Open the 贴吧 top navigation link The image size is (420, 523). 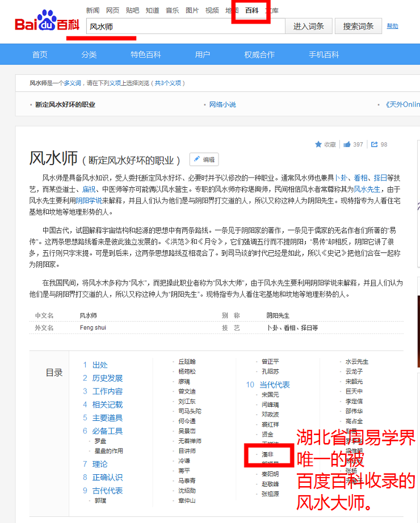coord(133,10)
